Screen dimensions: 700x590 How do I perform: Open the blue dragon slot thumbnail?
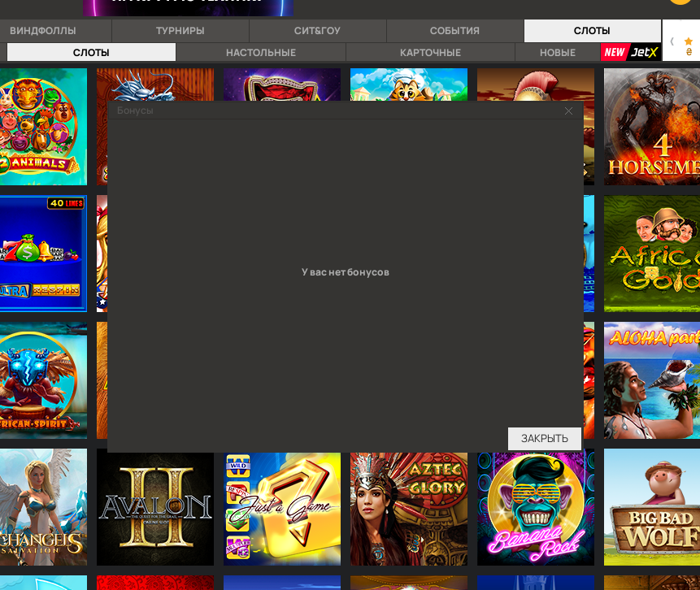tap(155, 85)
